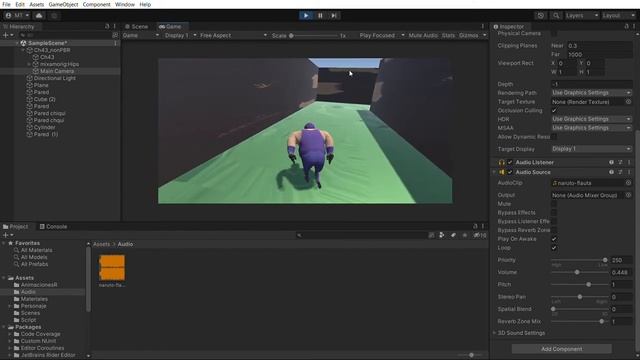640x360 pixels.
Task: Pick Target Texture with object picker icon
Action: pyautogui.click(x=628, y=102)
